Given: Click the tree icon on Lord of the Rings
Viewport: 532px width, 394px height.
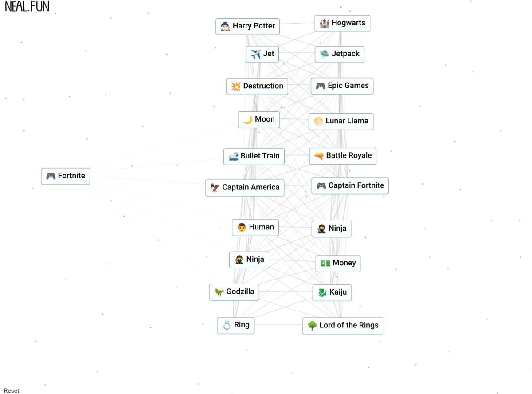Looking at the screenshot, I should [312, 326].
